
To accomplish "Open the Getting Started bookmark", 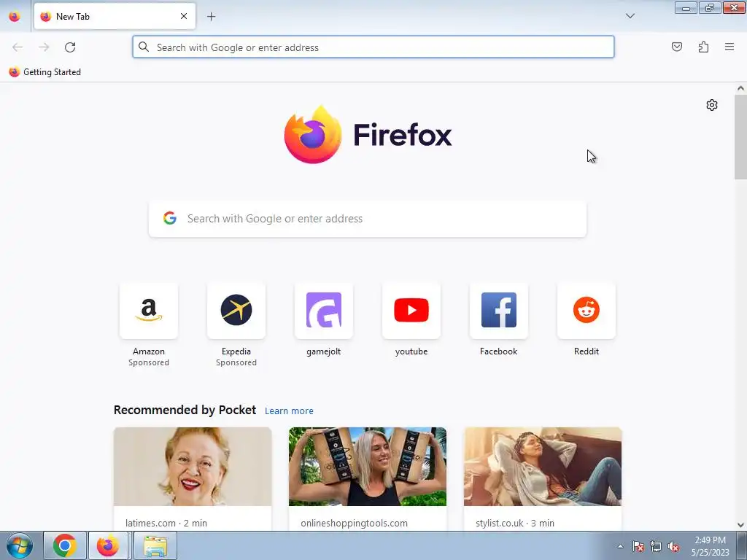I will tap(44, 72).
